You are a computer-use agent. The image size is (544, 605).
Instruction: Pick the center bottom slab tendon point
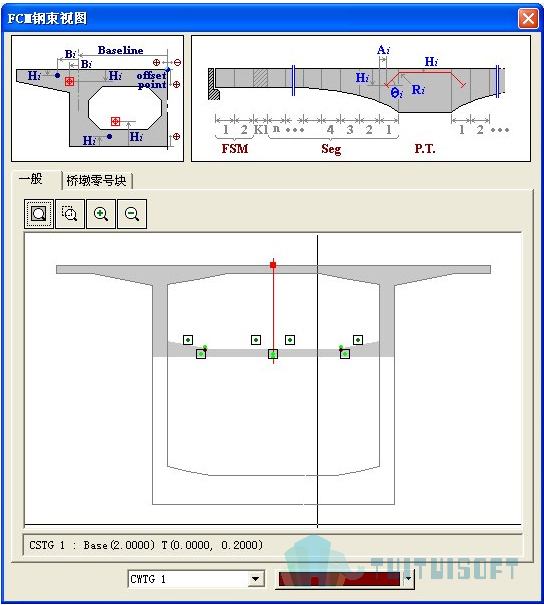click(273, 354)
